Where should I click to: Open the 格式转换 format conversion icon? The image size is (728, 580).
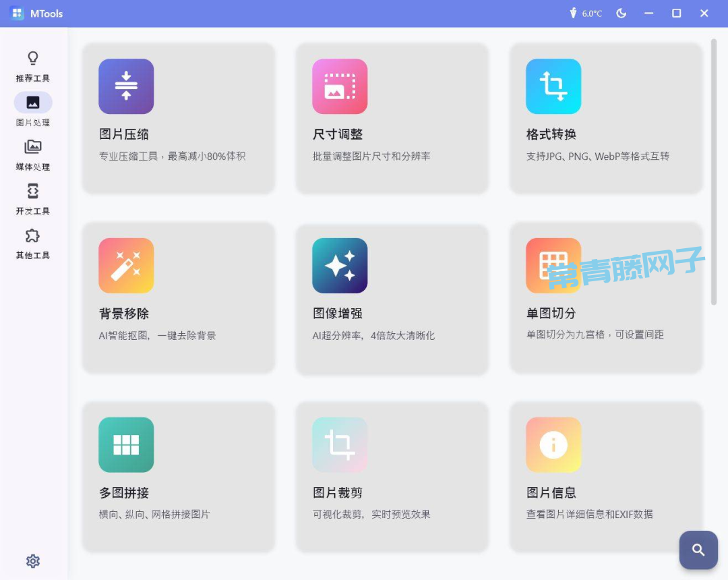tap(553, 86)
